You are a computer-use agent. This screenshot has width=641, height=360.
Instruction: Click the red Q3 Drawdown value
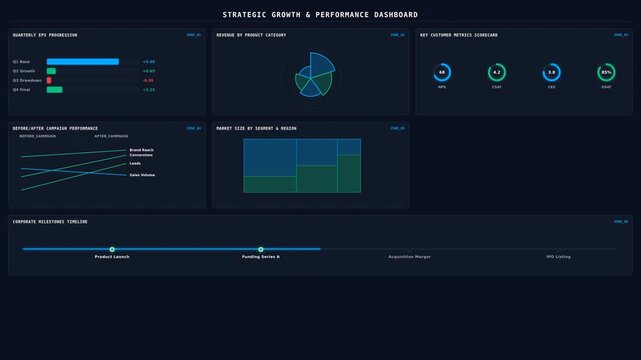148,80
